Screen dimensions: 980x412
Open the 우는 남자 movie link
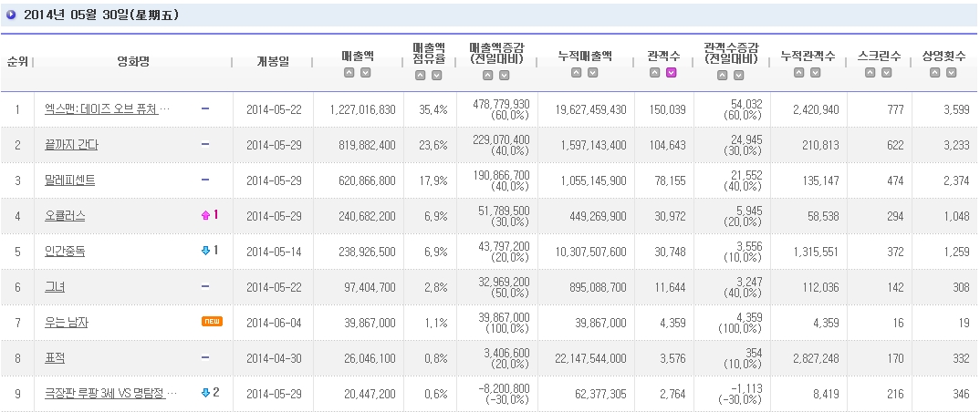click(x=66, y=323)
